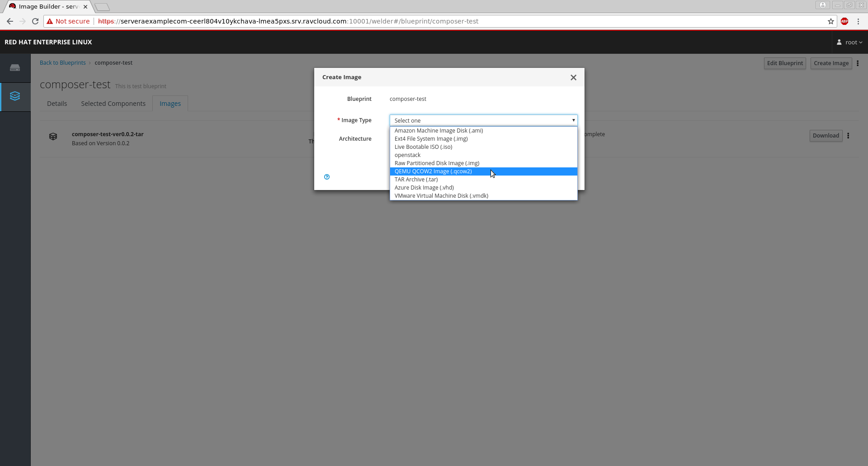Choose the openstack image type
This screenshot has width=868, height=466.
[x=483, y=155]
